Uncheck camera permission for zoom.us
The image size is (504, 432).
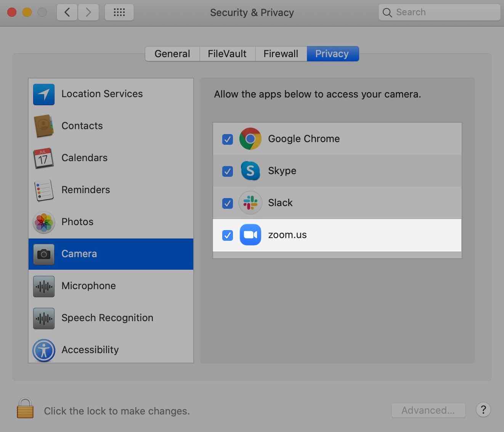tap(227, 235)
